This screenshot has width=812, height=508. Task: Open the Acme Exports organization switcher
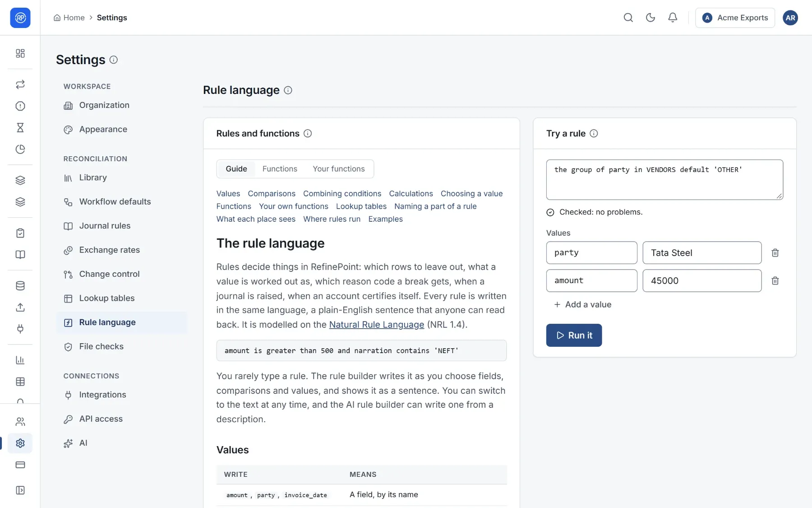735,18
